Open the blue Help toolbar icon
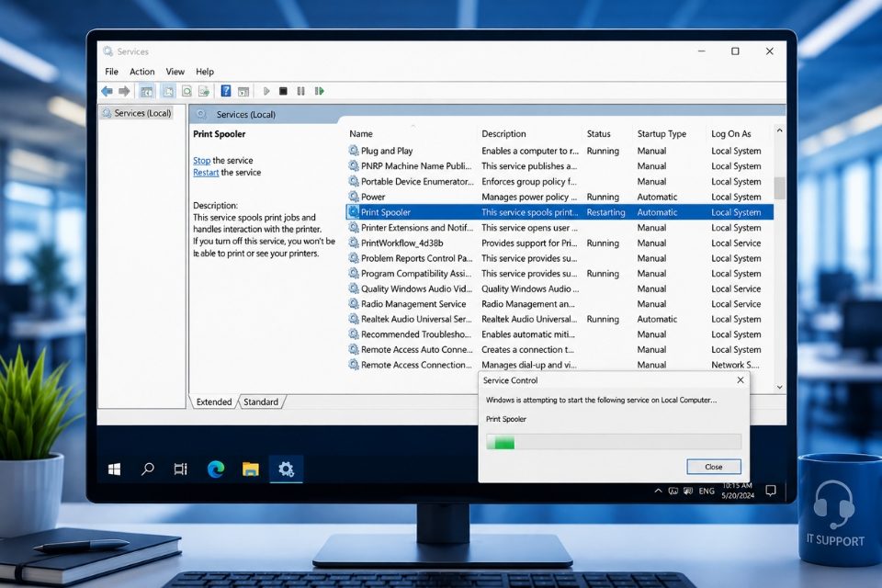The height and width of the screenshot is (588, 882). (x=226, y=91)
